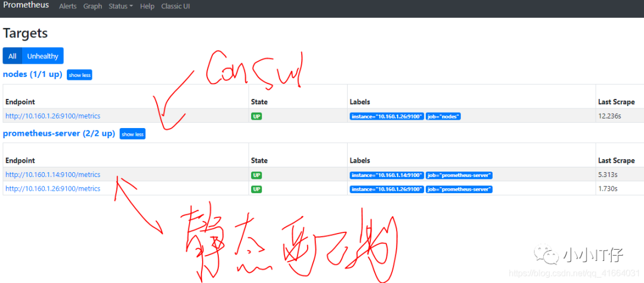Filter to Unhealthy targets only
This screenshot has height=283, width=644.
[43, 56]
